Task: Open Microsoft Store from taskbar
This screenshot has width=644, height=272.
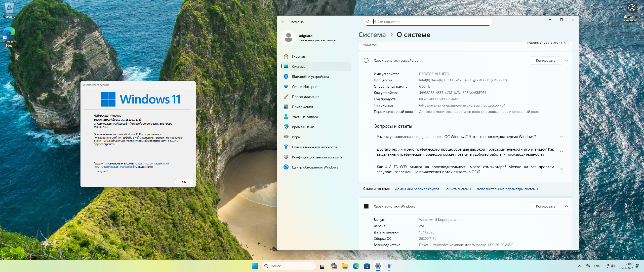Action: (x=367, y=266)
